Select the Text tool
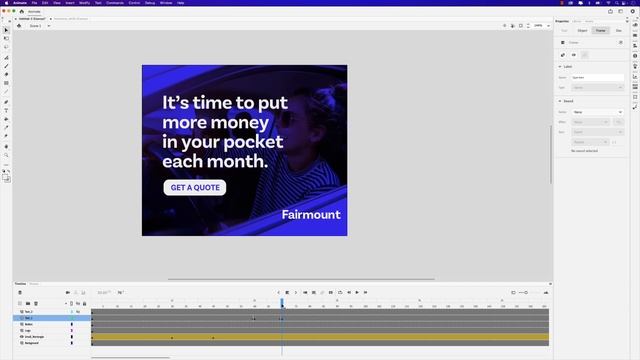Viewport: 640px width, 360px height. (6, 110)
